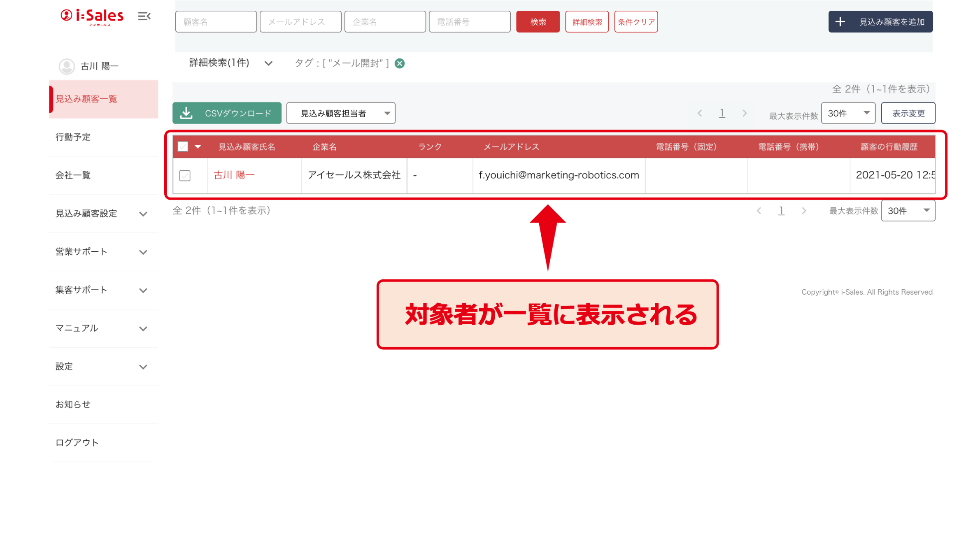Toggle the select-all header checkbox
This screenshot has width=980, height=537.
click(183, 146)
